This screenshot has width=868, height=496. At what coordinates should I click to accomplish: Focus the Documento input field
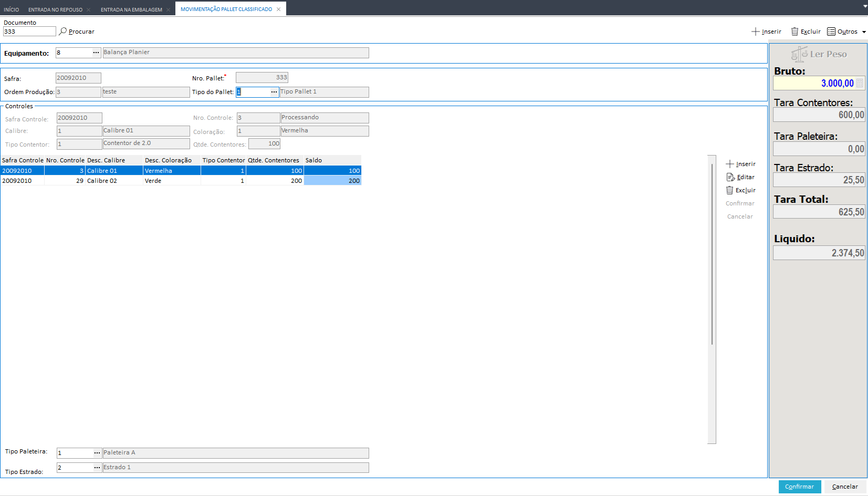pos(29,32)
